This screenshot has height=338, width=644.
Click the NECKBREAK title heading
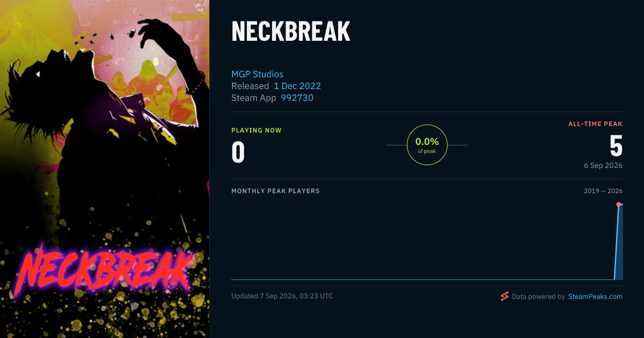point(291,32)
